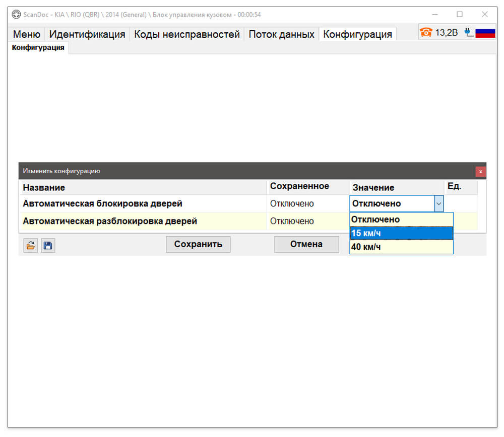Open the Меню menu
Image resolution: width=504 pixels, height=437 pixels.
27,34
